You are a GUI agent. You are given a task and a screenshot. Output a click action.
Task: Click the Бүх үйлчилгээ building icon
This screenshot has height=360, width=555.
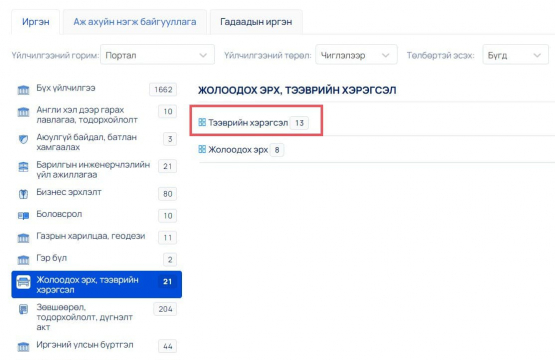click(23, 90)
